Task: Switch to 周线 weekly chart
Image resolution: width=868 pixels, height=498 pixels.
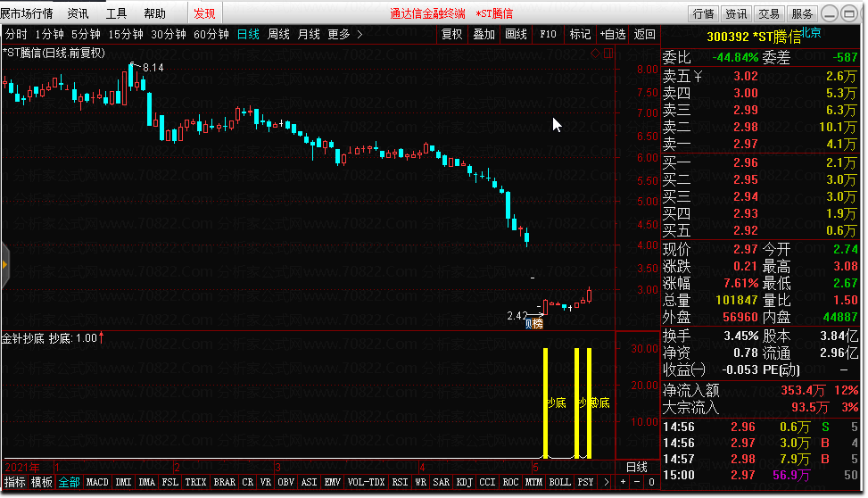Action: 278,34
